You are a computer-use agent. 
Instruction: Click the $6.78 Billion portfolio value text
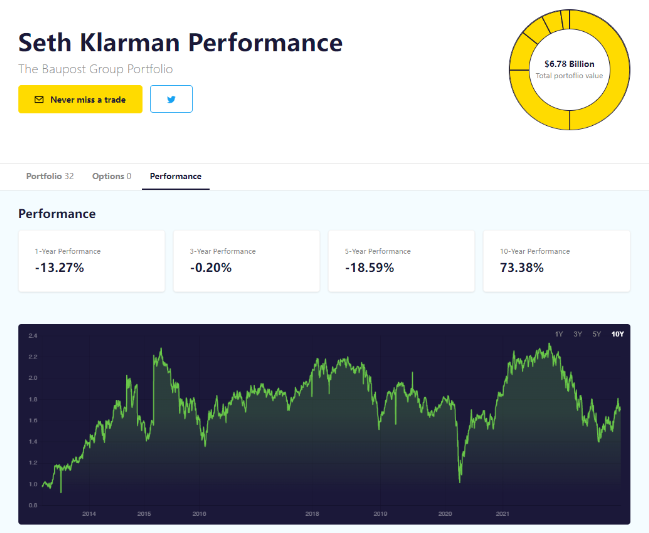pyautogui.click(x=570, y=64)
